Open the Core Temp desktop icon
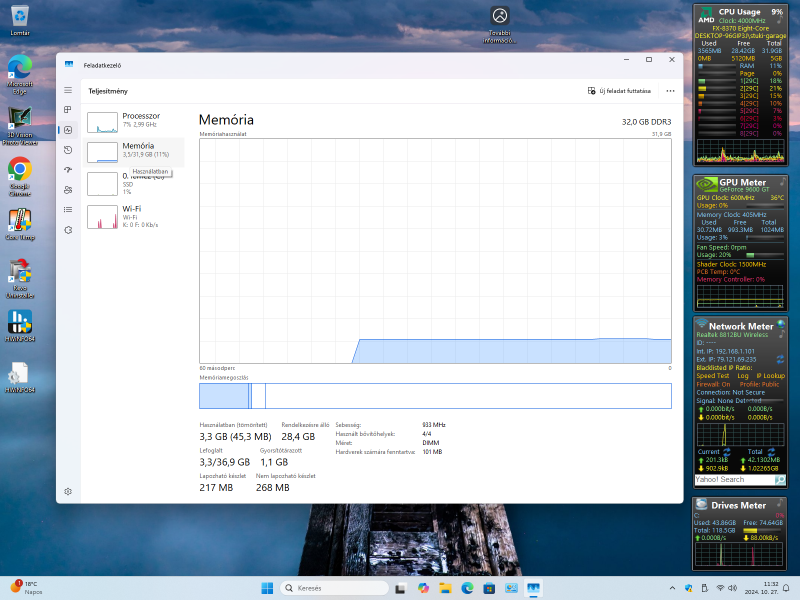Image resolution: width=800 pixels, height=600 pixels. click(20, 224)
